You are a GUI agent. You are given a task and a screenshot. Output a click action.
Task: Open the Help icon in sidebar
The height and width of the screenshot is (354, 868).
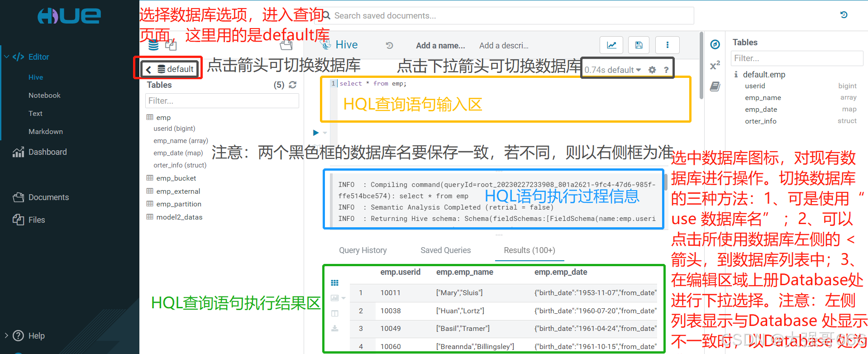18,335
